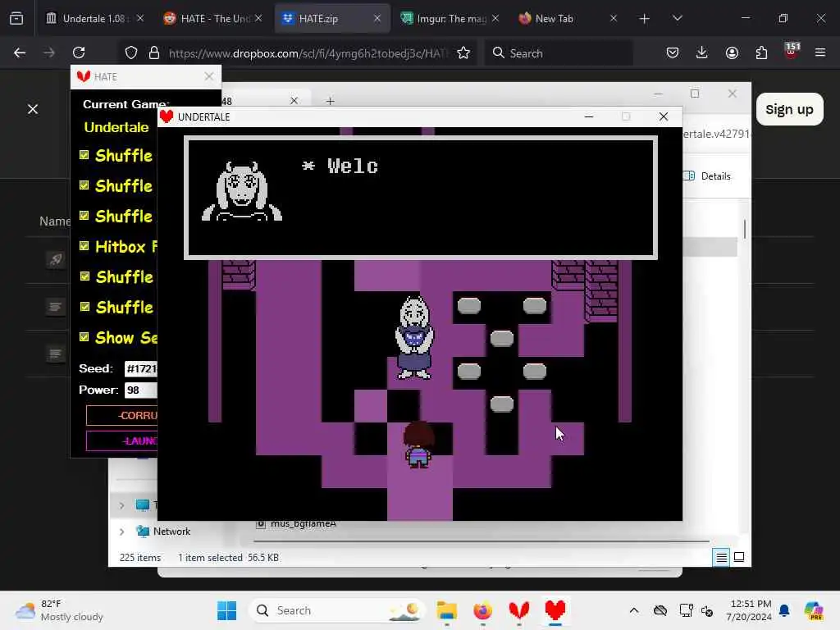Screen dimensions: 840x630
Task: Switch to the New Tab browser tab
Action: point(568,19)
